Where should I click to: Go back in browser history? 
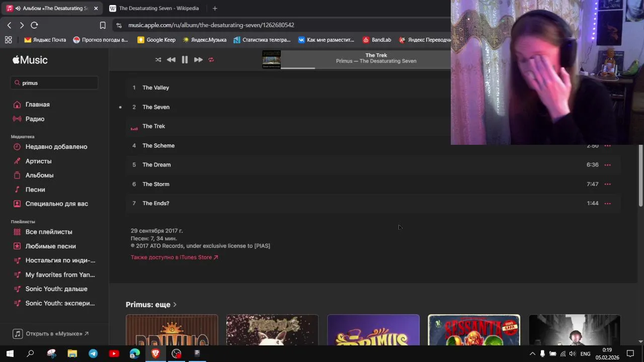click(x=9, y=25)
